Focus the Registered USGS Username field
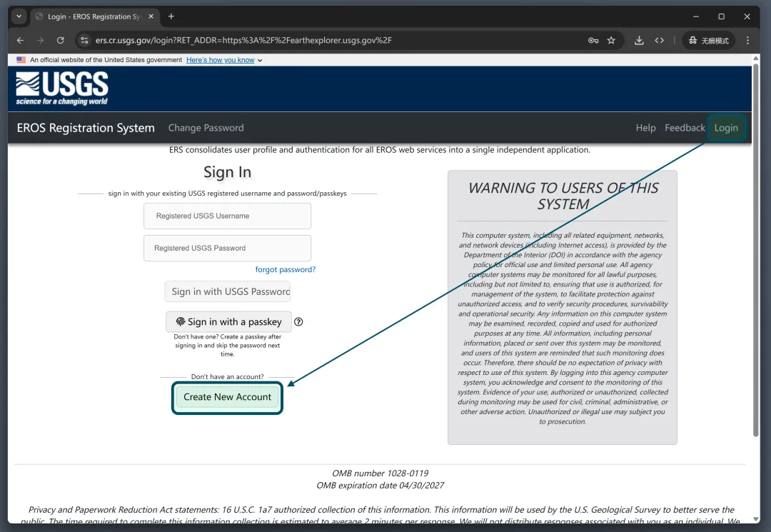This screenshot has height=532, width=771. (x=227, y=216)
